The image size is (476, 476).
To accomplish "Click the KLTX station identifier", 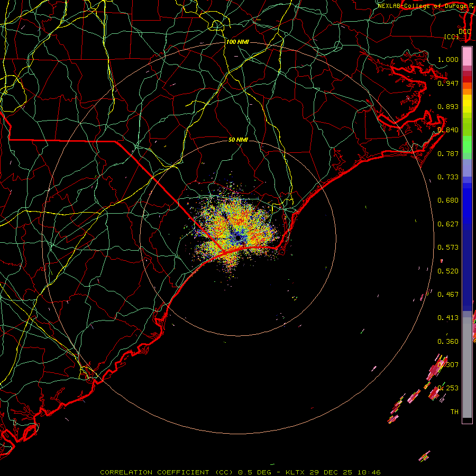I will (x=296, y=472).
